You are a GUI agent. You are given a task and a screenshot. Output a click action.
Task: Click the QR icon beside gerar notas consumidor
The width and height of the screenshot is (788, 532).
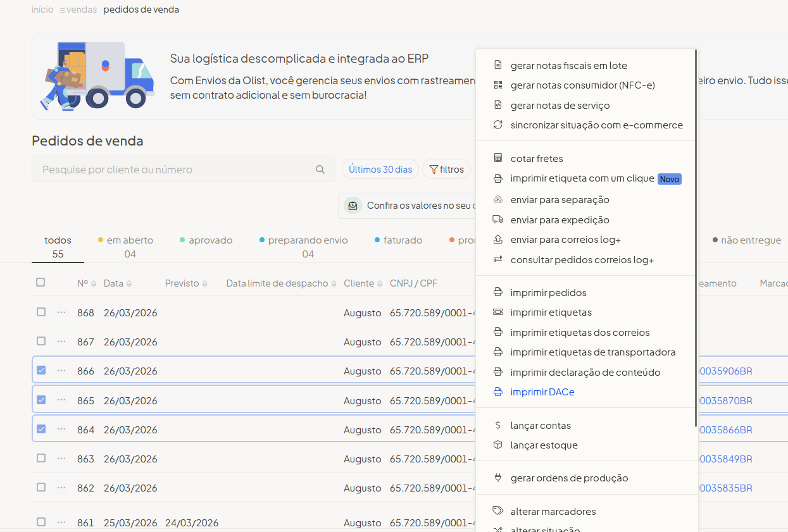498,85
